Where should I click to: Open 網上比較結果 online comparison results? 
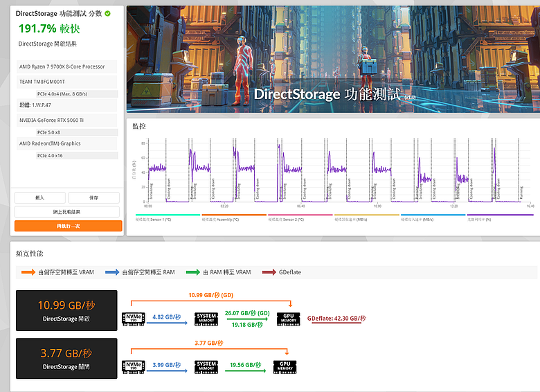point(67,212)
